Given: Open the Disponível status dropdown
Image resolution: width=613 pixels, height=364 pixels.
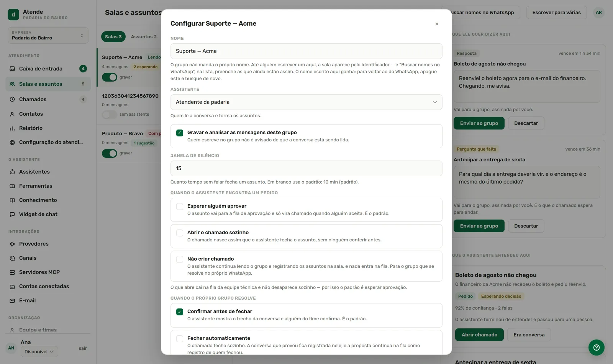Looking at the screenshot, I should (39, 351).
